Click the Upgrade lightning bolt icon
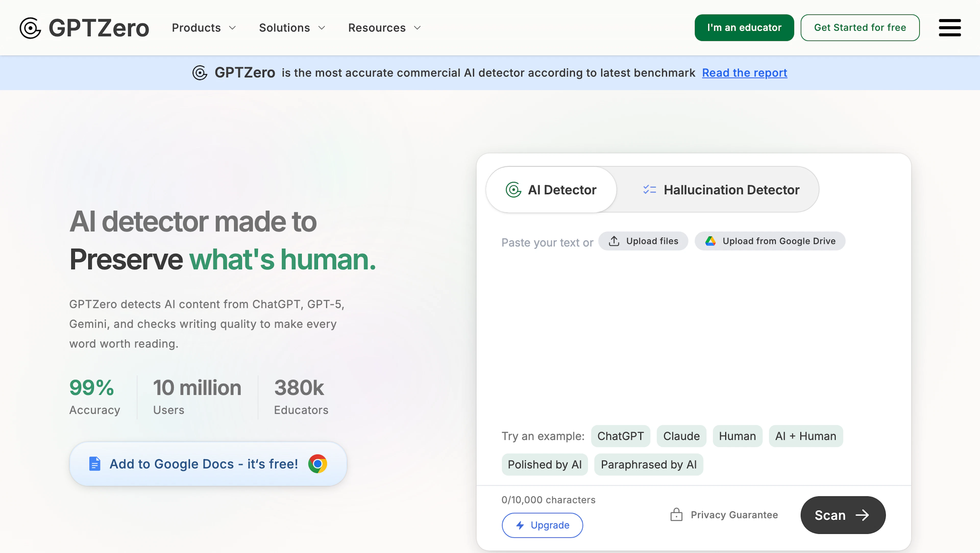 point(520,525)
